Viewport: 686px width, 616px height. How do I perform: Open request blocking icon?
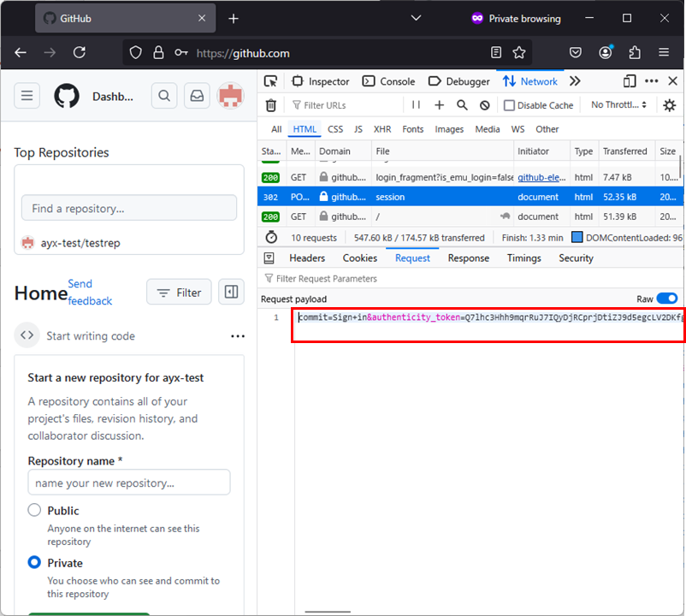[484, 105]
